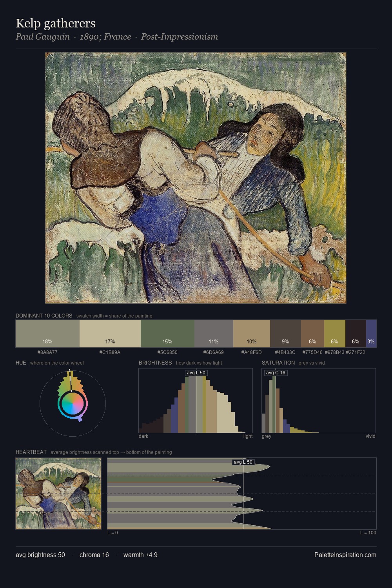Choose the #775D46 brown swatch
Image resolution: width=392 pixels, height=588 pixels.
click(312, 334)
